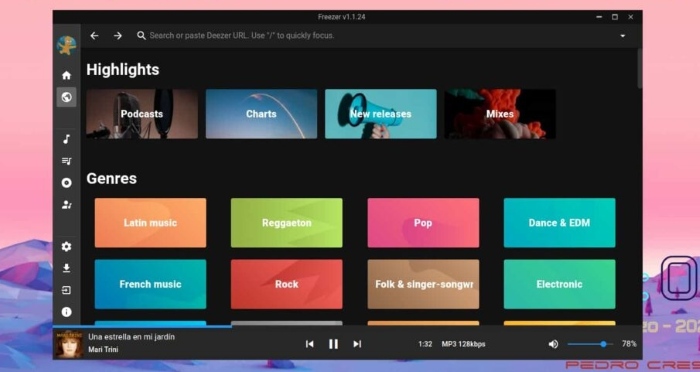Seek using the track progress bar

tap(347, 326)
